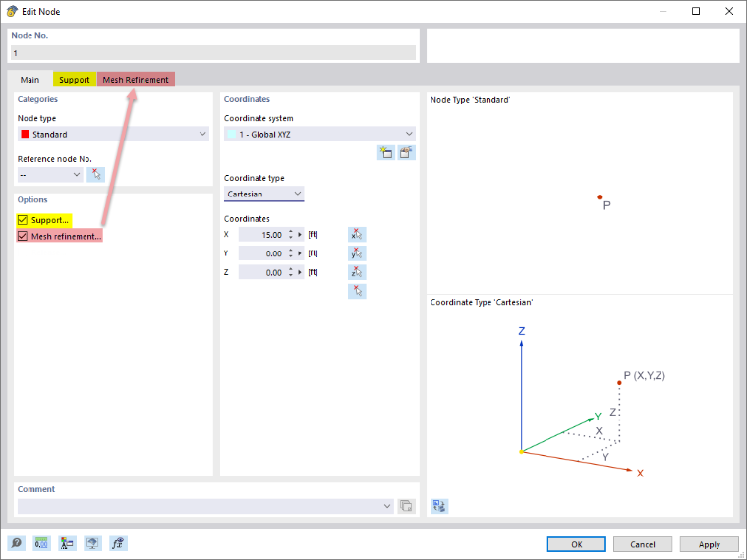This screenshot has width=747, height=560.
Task: Open the formula fx icon
Action: coord(118,543)
